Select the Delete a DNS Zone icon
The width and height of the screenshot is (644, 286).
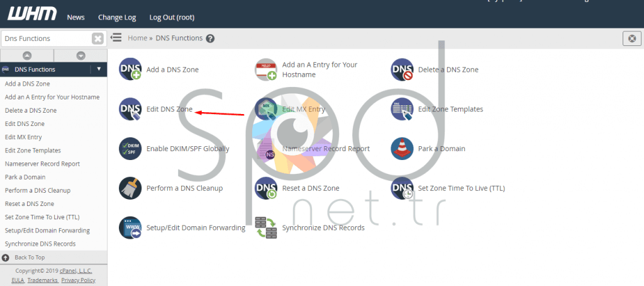coord(402,69)
